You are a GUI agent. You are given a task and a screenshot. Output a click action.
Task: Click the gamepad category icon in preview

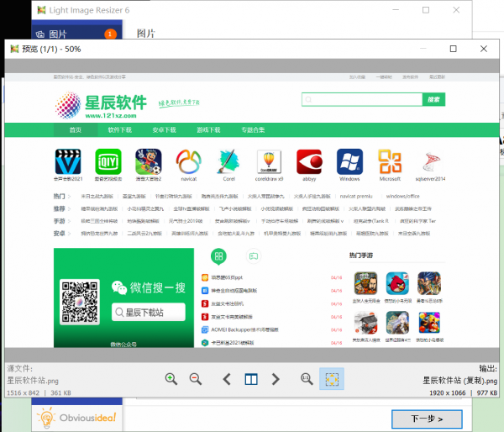pos(254,256)
